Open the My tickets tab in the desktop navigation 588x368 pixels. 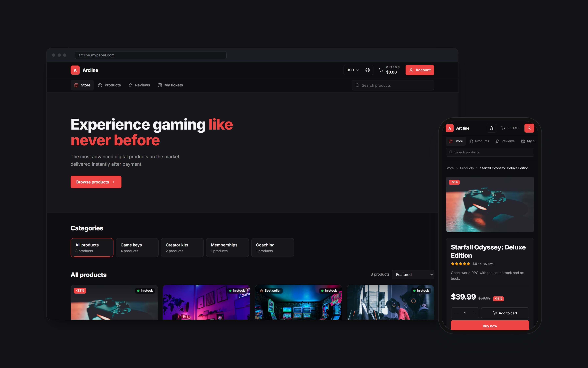coord(170,85)
